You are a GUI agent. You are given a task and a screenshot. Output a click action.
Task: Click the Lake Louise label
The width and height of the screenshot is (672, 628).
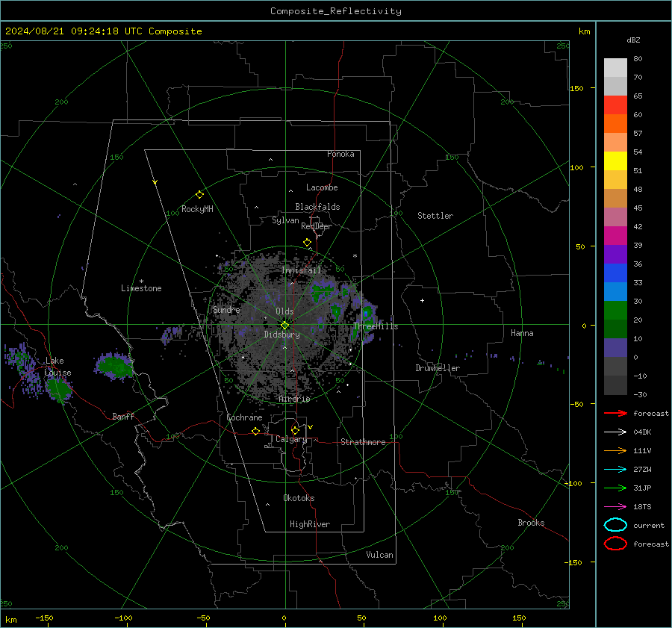[57, 367]
